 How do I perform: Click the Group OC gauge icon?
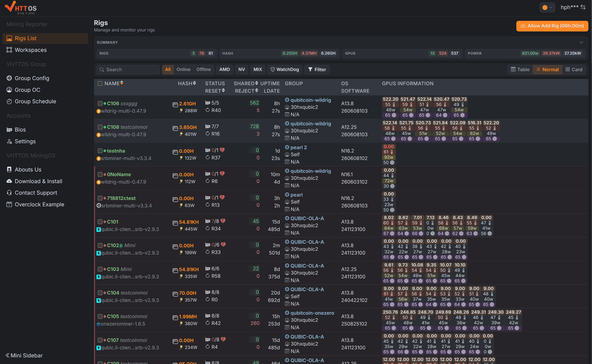click(x=9, y=90)
